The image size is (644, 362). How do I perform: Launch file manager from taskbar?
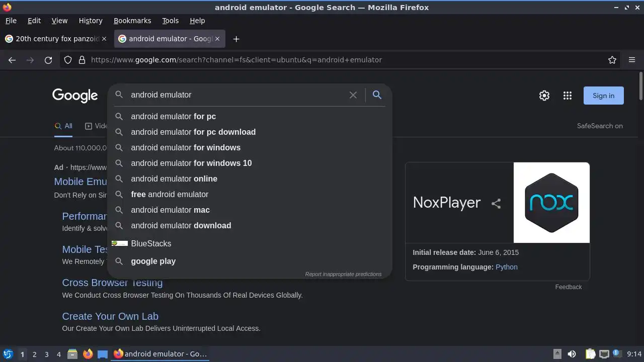click(72, 354)
